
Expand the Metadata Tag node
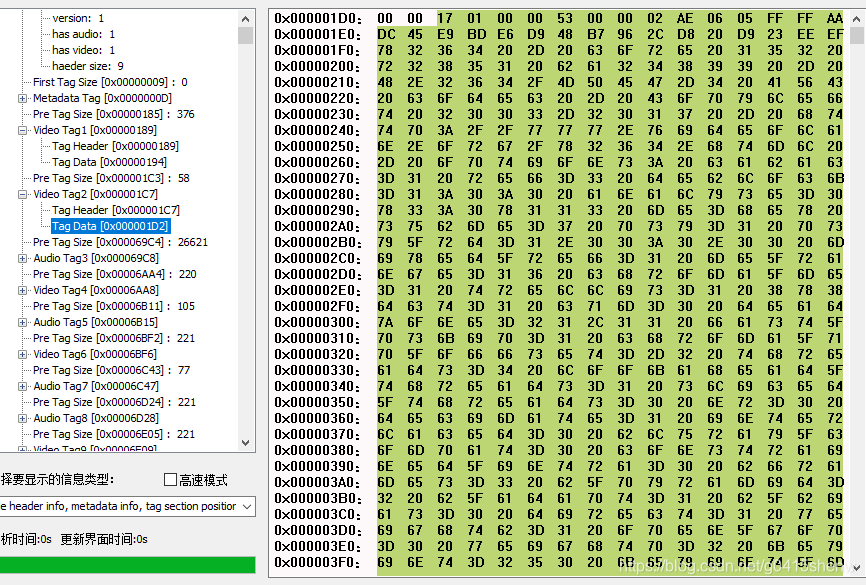pos(22,98)
